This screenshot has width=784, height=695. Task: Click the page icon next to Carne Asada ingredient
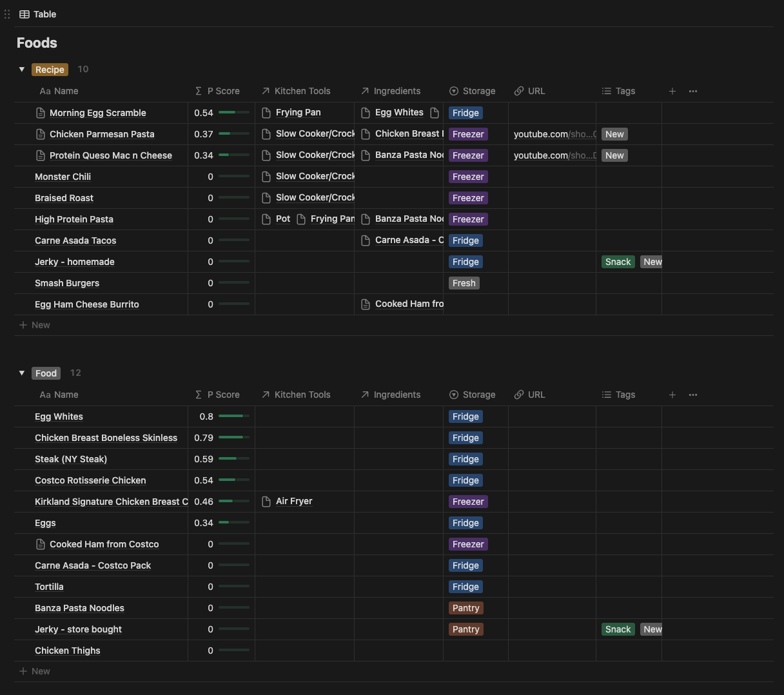366,240
